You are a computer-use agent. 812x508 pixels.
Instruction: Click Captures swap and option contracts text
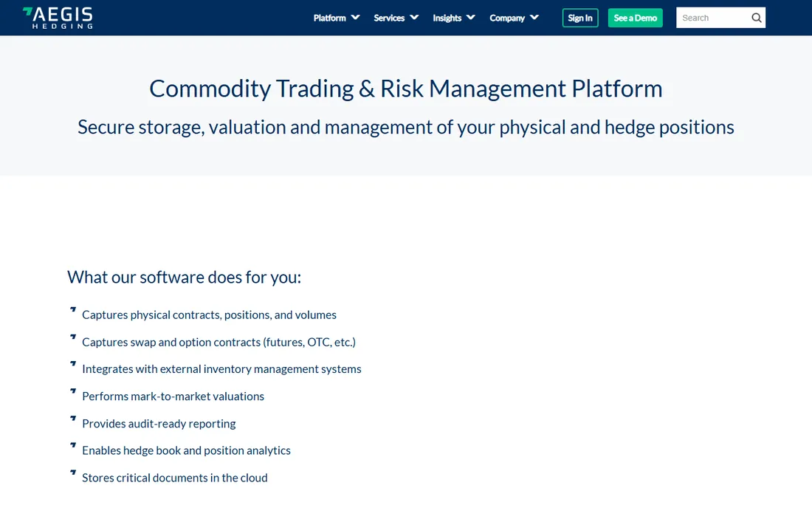pyautogui.click(x=219, y=343)
